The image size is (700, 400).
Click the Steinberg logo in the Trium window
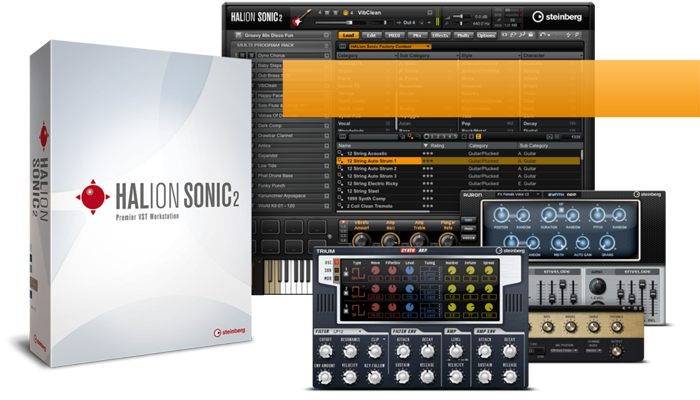(510, 251)
